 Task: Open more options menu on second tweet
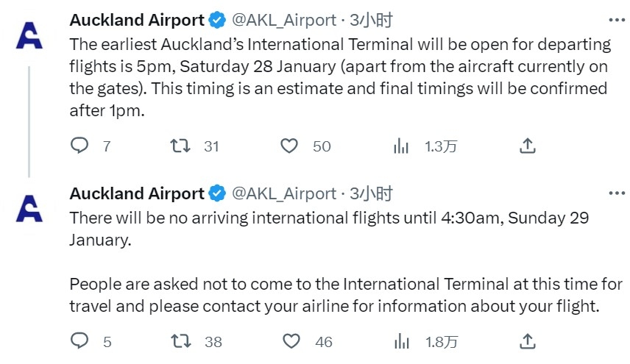[617, 193]
